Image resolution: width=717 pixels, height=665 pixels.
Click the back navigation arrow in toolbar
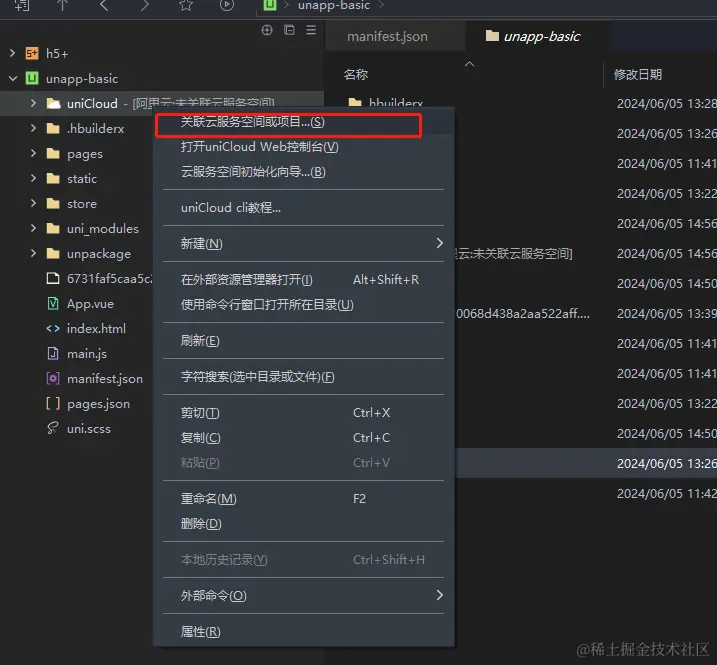[x=104, y=5]
